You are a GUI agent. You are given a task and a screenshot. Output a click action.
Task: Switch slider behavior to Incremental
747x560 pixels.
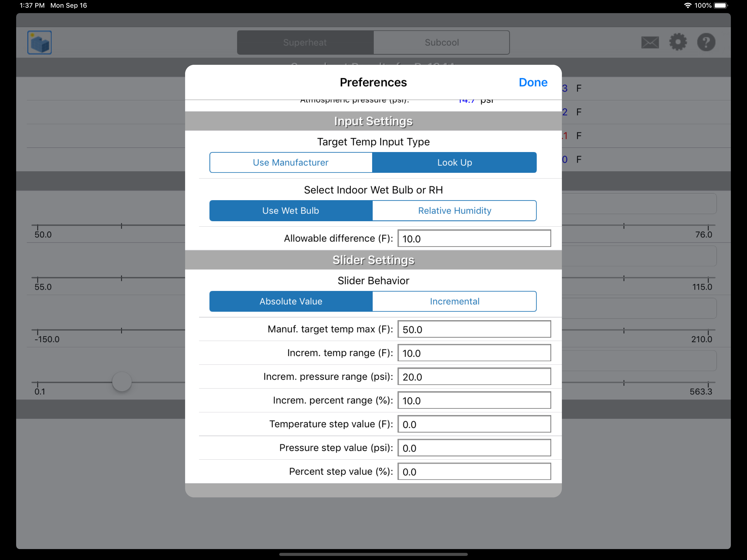point(454,301)
